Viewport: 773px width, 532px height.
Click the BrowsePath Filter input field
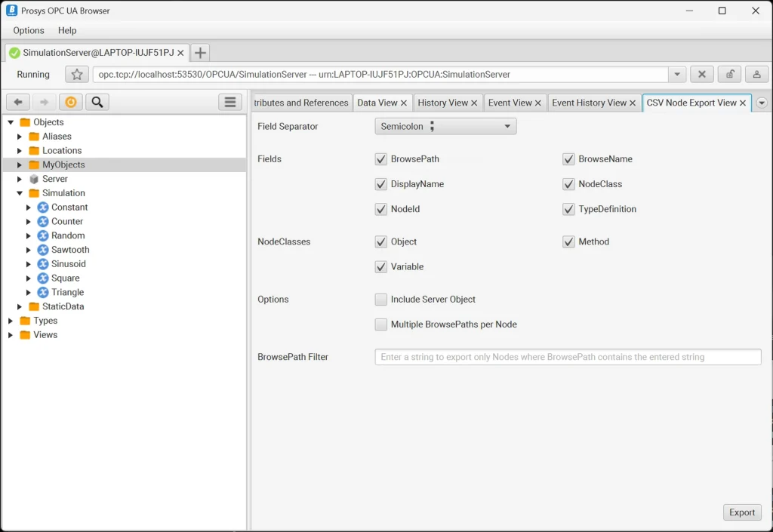(566, 356)
